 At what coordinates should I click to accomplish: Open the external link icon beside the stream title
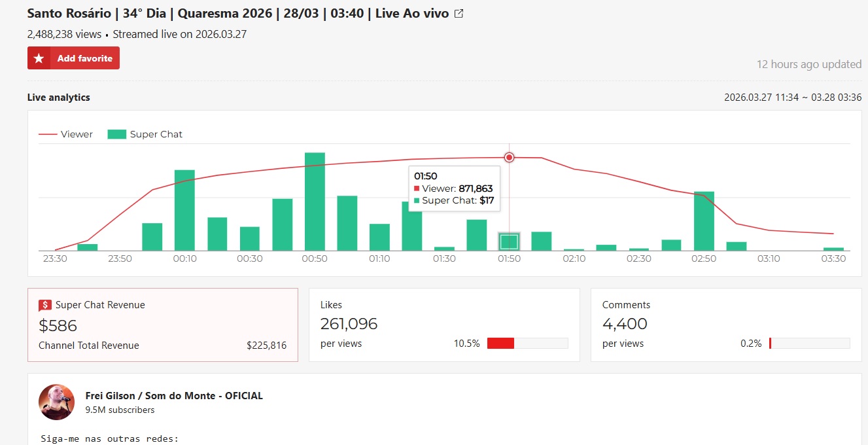(x=459, y=14)
